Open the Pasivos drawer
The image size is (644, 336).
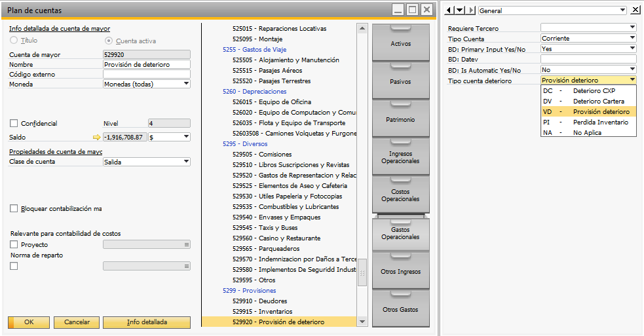[401, 82]
